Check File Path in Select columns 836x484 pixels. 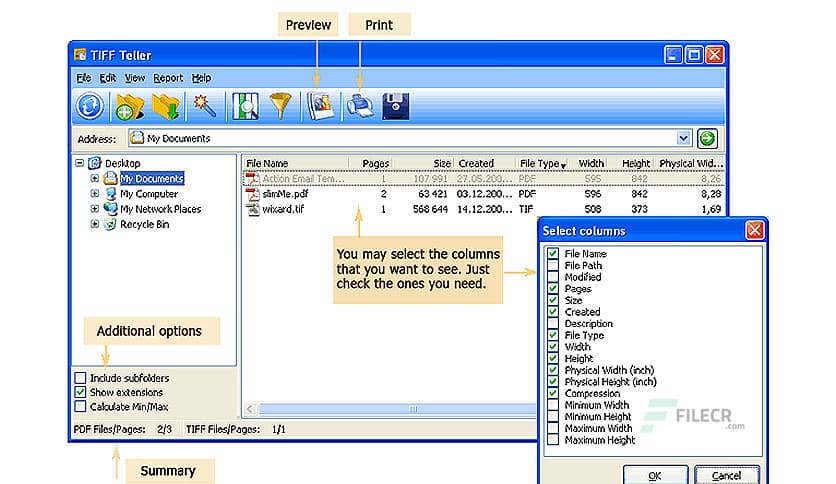click(x=553, y=265)
